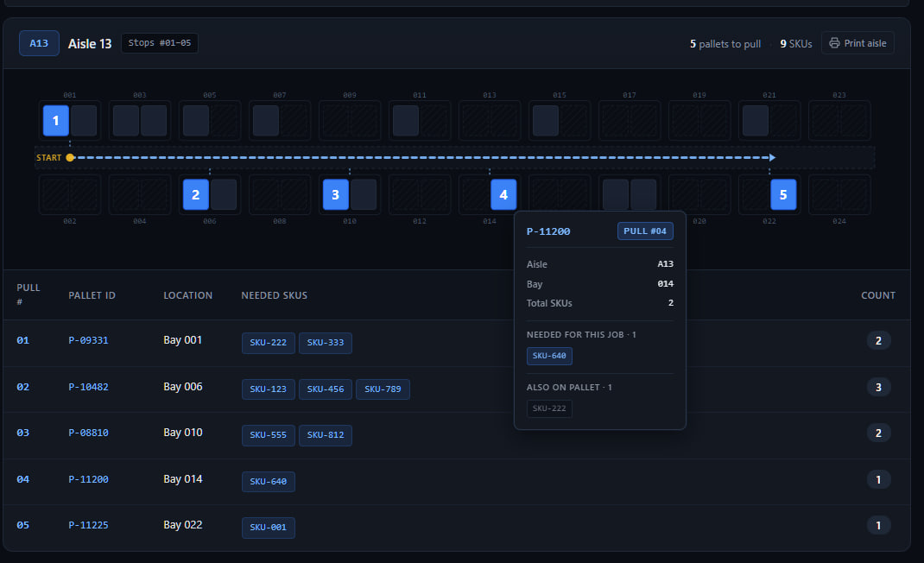Select the SKU-640 chip in the tooltip

click(x=549, y=356)
